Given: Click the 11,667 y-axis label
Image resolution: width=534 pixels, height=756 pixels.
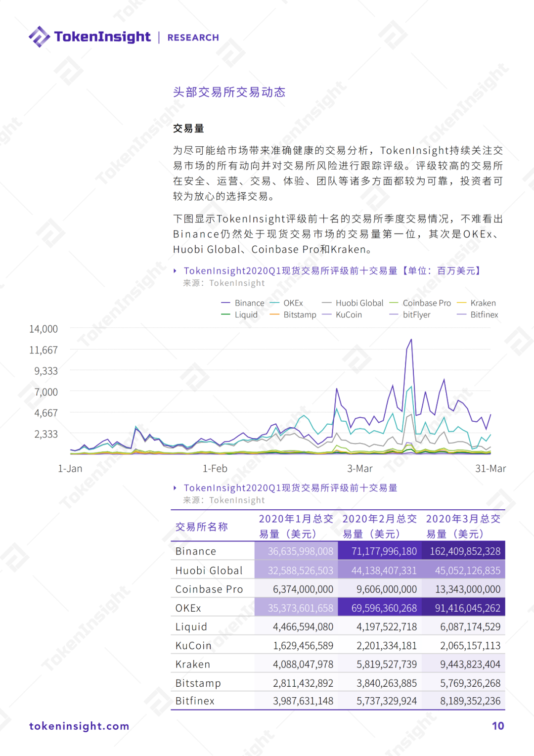Looking at the screenshot, I should tap(44, 350).
